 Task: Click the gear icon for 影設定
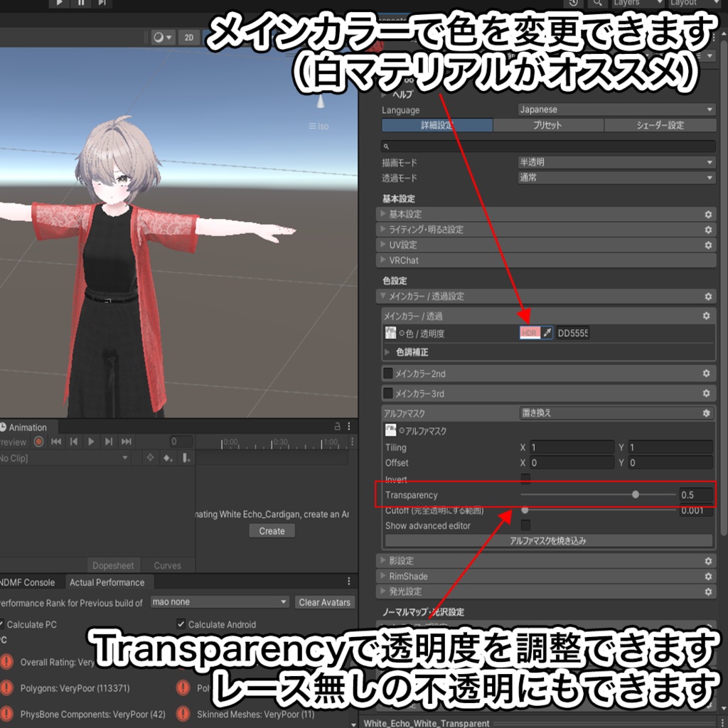[708, 561]
